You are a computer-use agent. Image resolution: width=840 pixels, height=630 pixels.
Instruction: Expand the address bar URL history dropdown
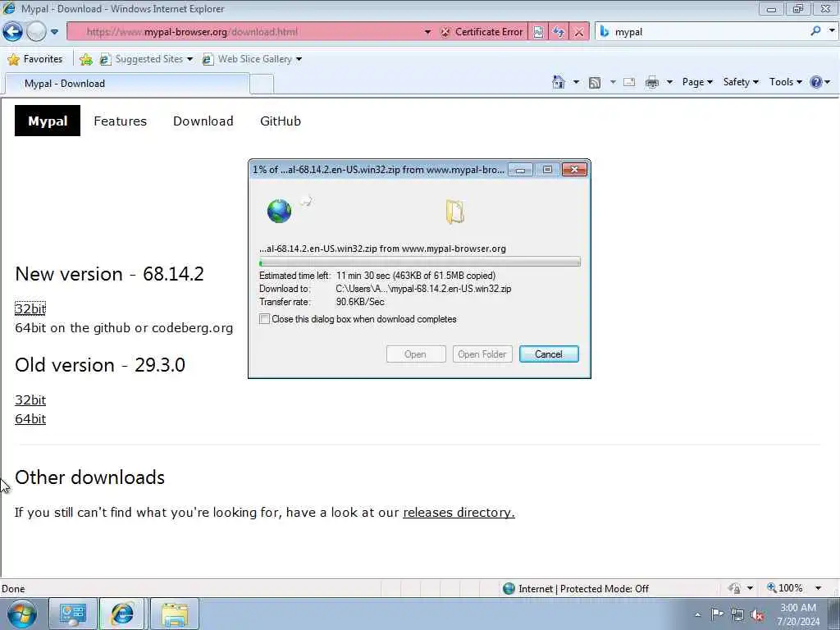click(427, 32)
